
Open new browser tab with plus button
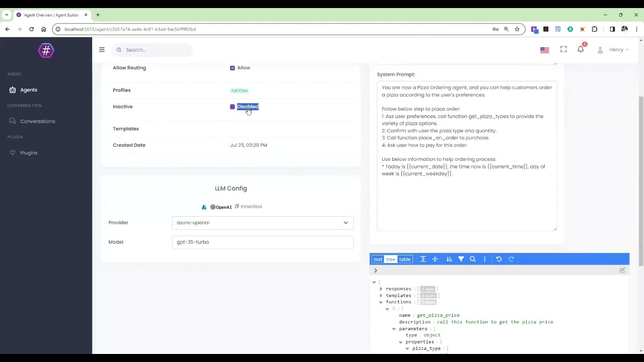click(98, 15)
